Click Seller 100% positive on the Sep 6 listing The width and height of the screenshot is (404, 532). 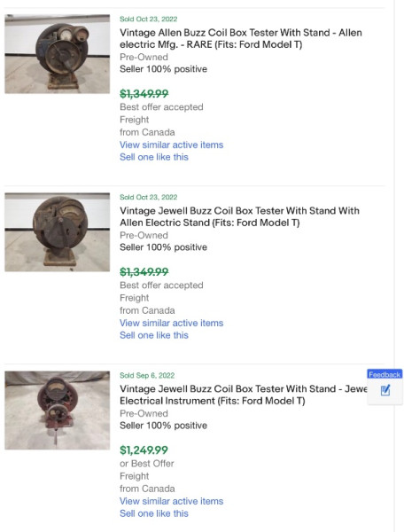point(163,426)
